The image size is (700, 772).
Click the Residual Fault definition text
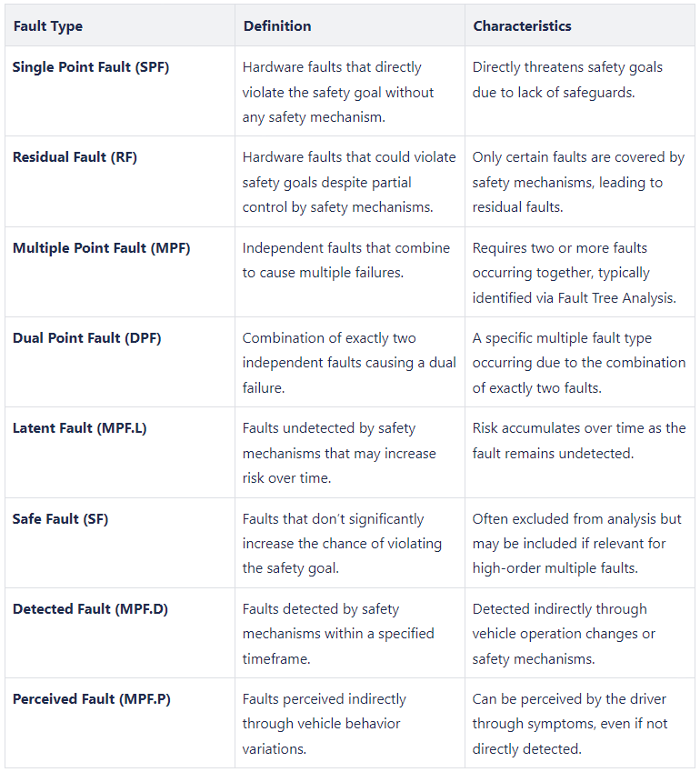pyautogui.click(x=349, y=182)
